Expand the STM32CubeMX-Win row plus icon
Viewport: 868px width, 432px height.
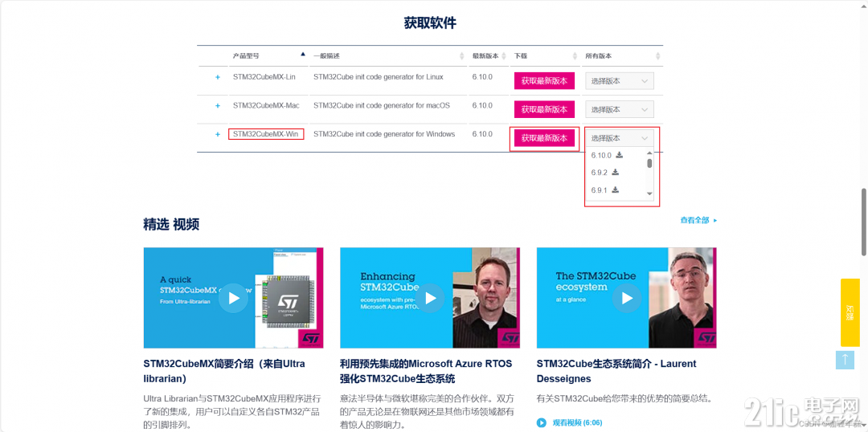[x=218, y=134]
